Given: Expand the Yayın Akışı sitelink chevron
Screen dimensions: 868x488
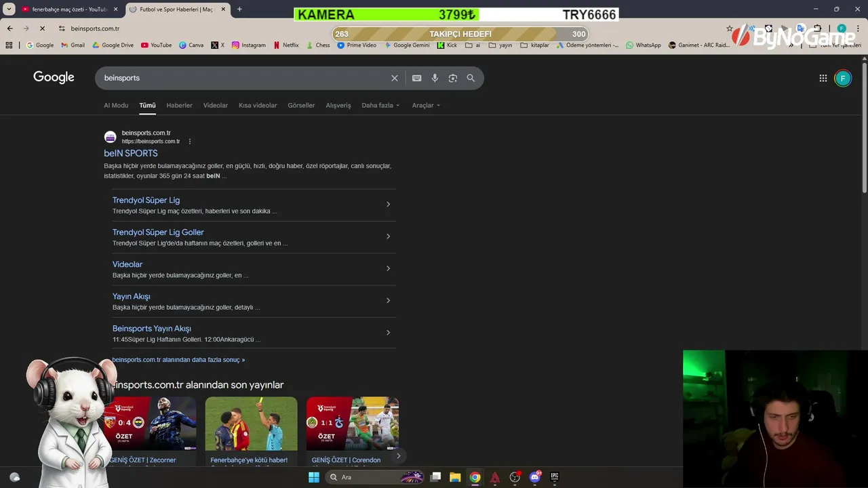Looking at the screenshot, I should click(x=388, y=300).
